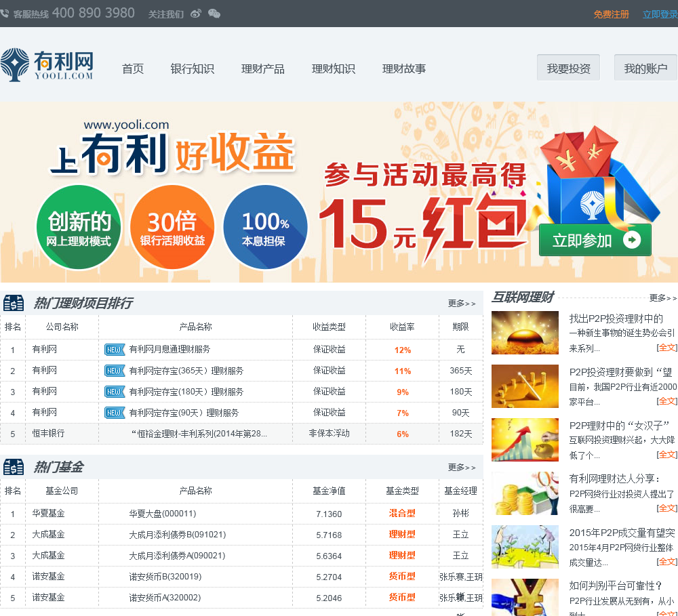The width and height of the screenshot is (678, 616).
Task: Open the golden egg article thumbnail
Action: (x=525, y=333)
